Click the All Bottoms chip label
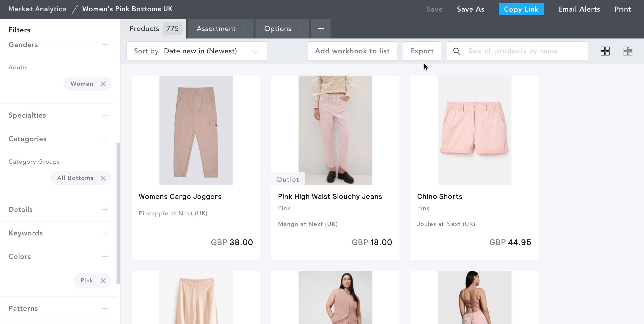 coord(75,178)
